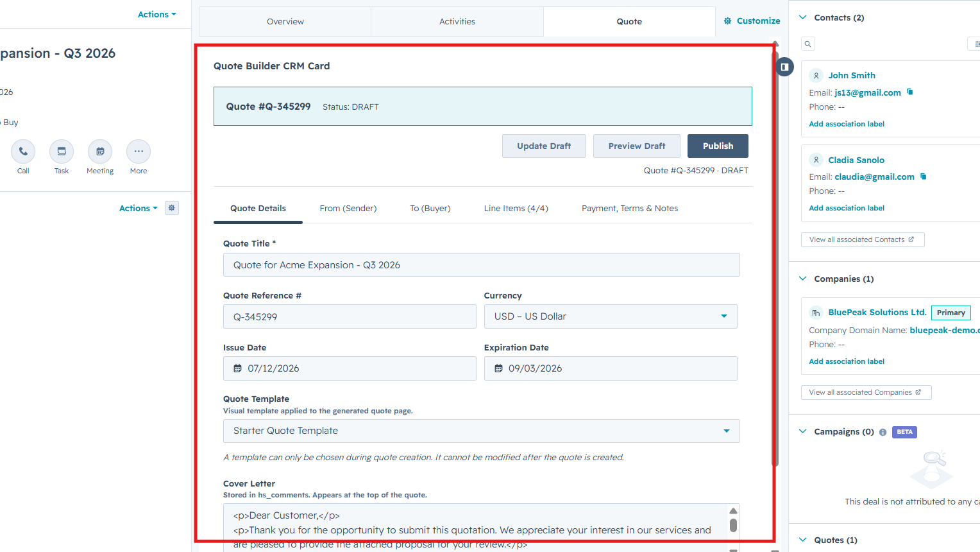Click the Campaigns info icon
The height and width of the screenshot is (552, 980).
(883, 432)
